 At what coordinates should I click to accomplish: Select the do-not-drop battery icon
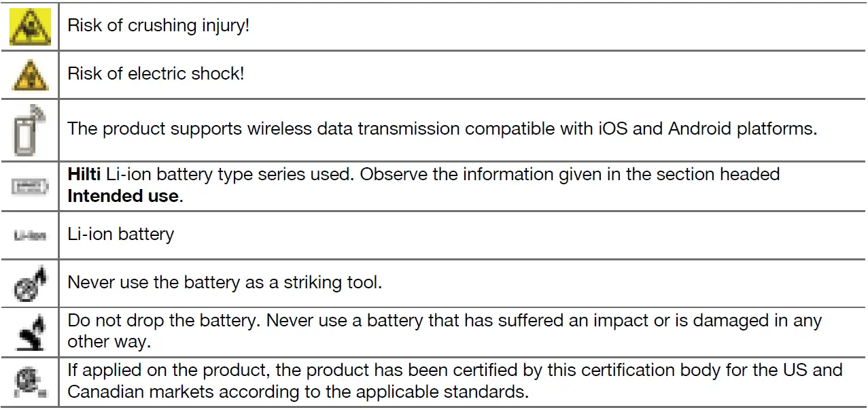(x=30, y=330)
